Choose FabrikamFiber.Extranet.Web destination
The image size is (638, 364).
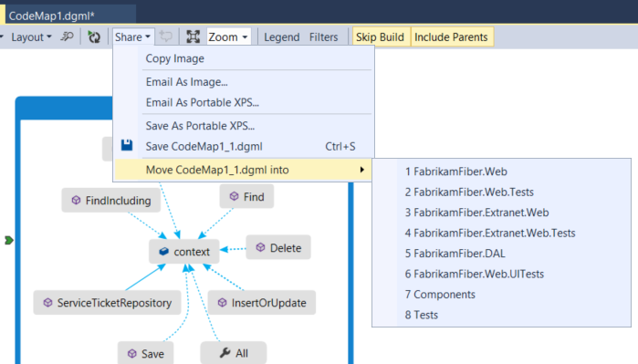point(501,213)
